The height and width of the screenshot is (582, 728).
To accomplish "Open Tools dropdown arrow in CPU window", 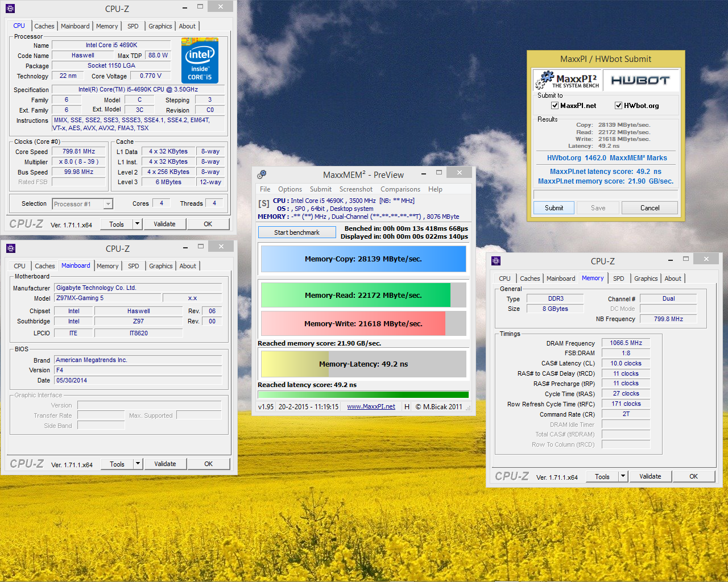I will click(137, 224).
